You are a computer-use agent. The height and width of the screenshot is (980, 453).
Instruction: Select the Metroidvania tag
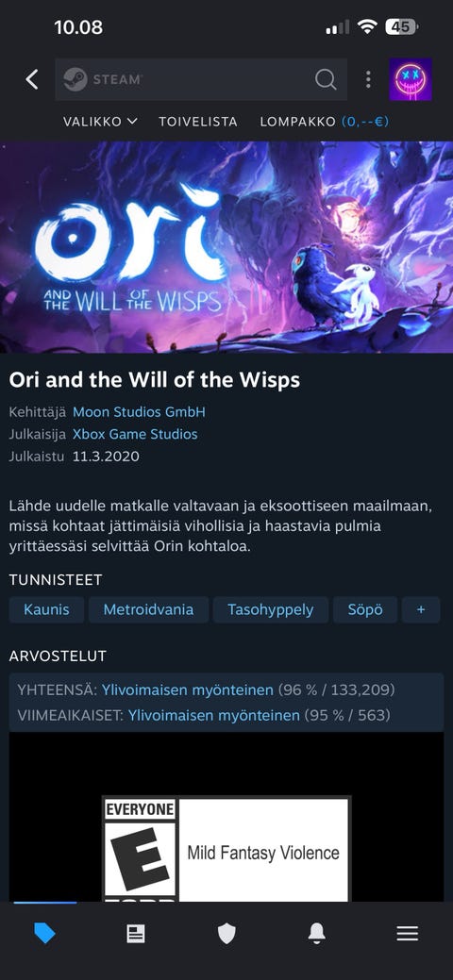coord(148,609)
